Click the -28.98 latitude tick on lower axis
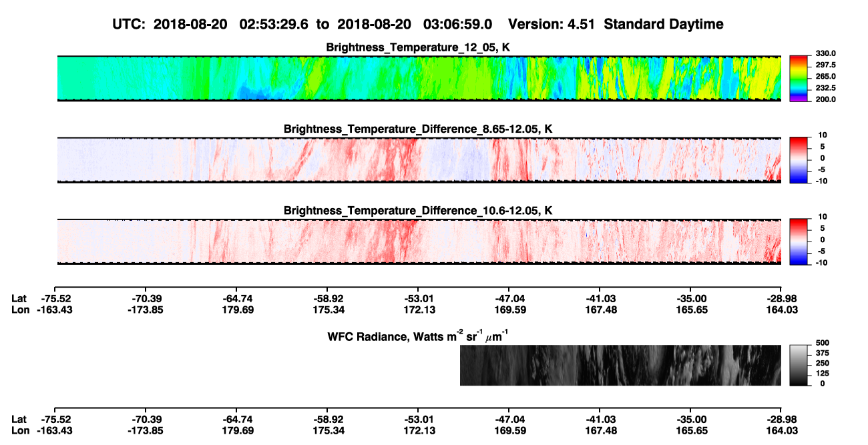 click(781, 419)
